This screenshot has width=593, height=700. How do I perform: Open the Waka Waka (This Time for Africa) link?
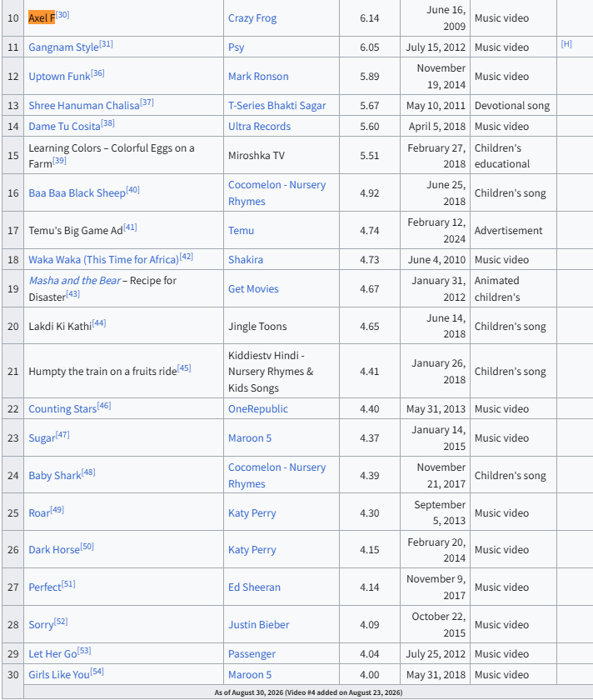(103, 260)
